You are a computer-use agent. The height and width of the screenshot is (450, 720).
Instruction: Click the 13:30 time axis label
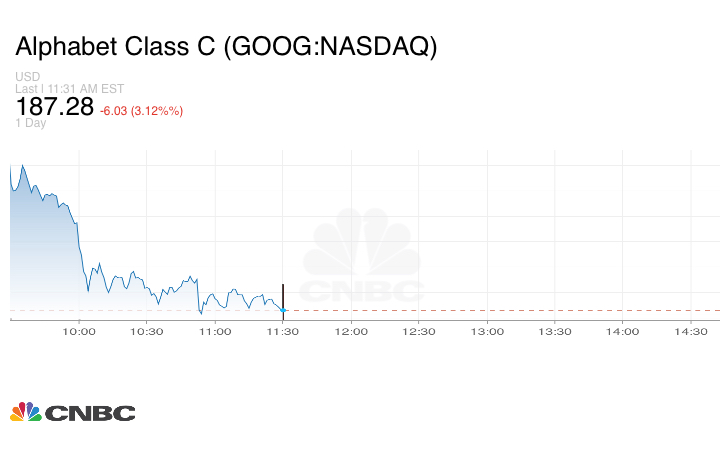point(555,331)
